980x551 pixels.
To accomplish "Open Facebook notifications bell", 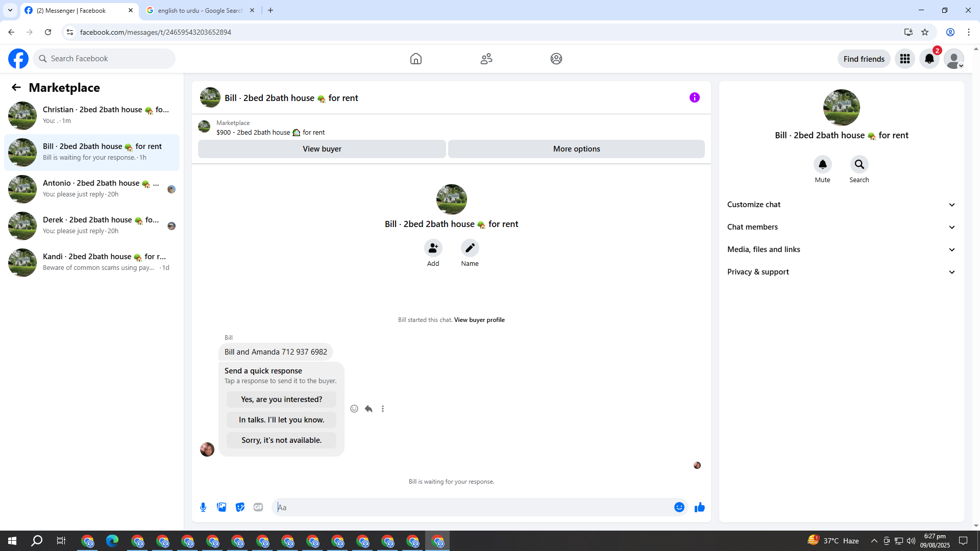I will 929,59.
